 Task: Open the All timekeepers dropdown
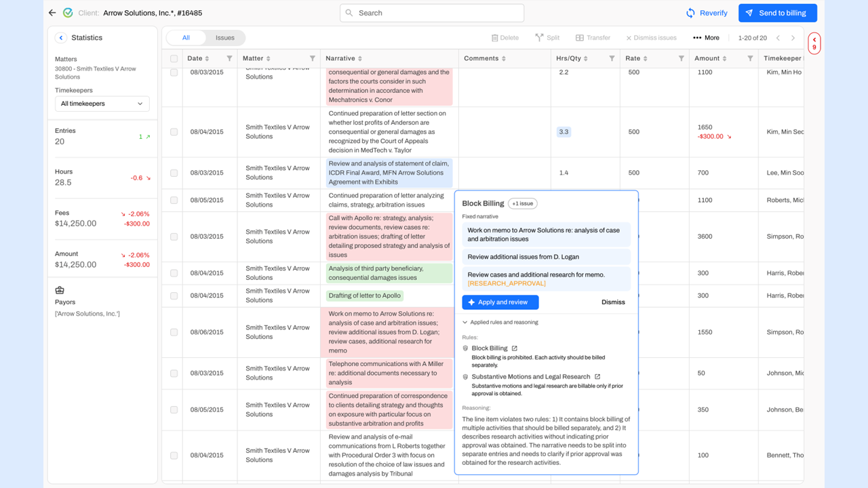point(102,104)
